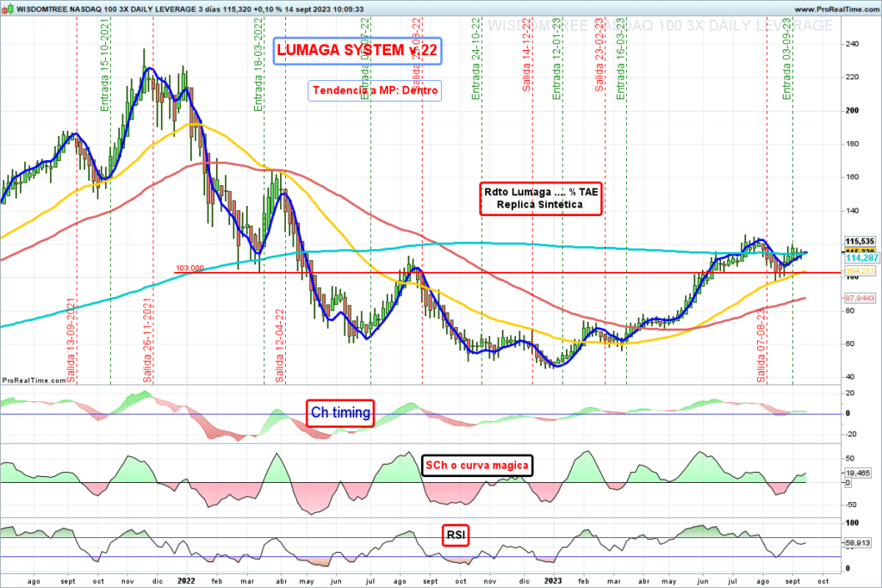Click the 'Entrada 12-01-23' marker label
This screenshot has width=882, height=588.
click(x=557, y=59)
